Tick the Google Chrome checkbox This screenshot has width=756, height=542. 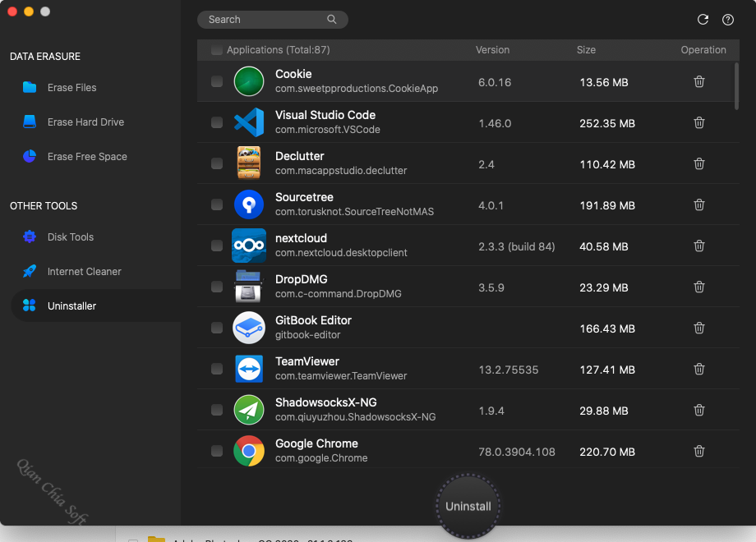[x=217, y=451]
